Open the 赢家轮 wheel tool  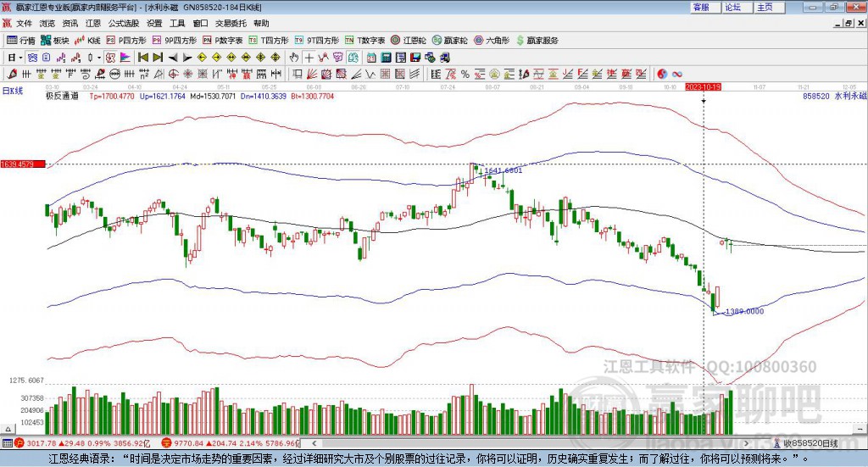pos(450,41)
